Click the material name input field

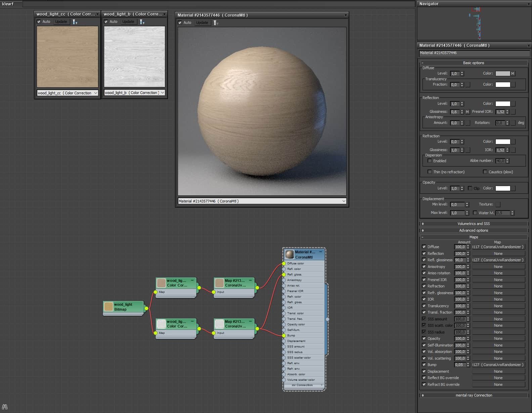[x=474, y=53]
